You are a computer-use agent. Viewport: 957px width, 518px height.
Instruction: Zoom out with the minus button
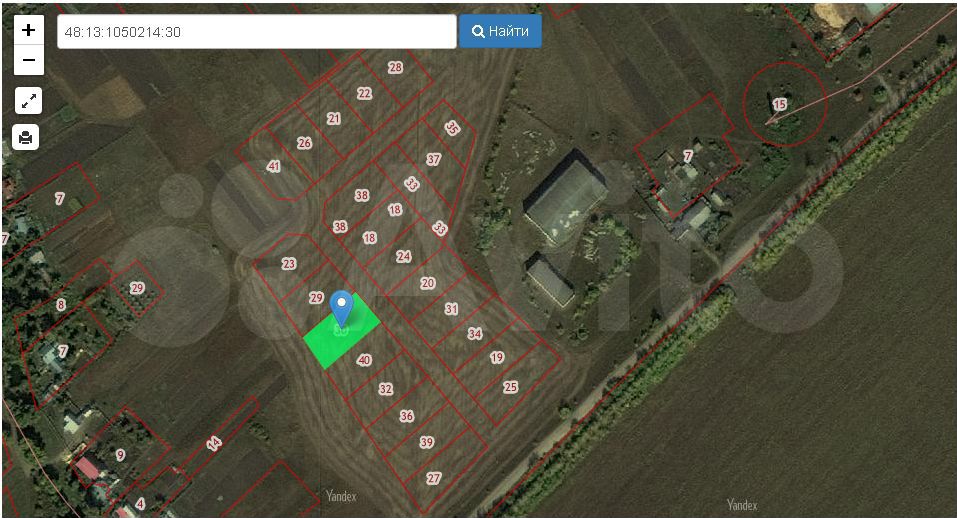click(x=28, y=61)
